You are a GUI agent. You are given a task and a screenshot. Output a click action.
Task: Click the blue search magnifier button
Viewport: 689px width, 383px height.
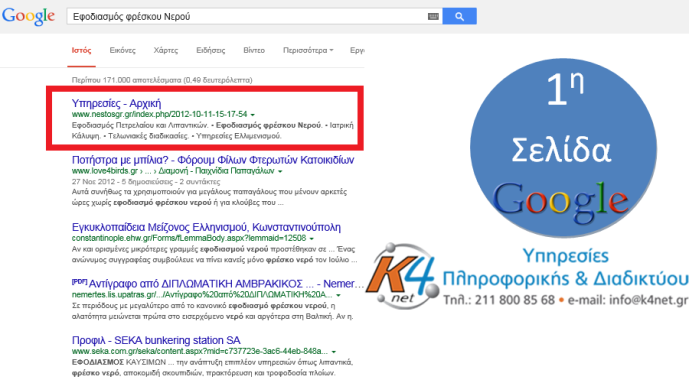459,17
